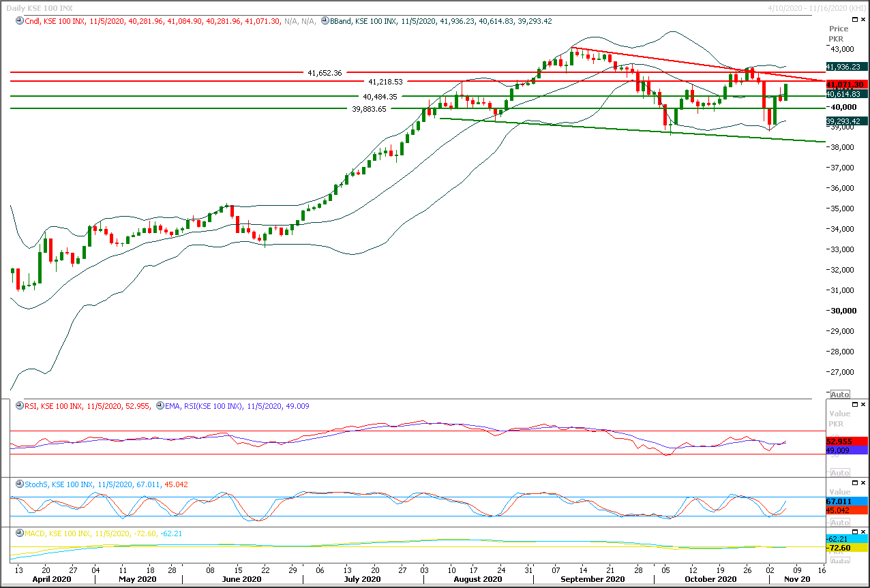Click the 30,000 price axis label
Screen dimensions: 870x588
843,311
